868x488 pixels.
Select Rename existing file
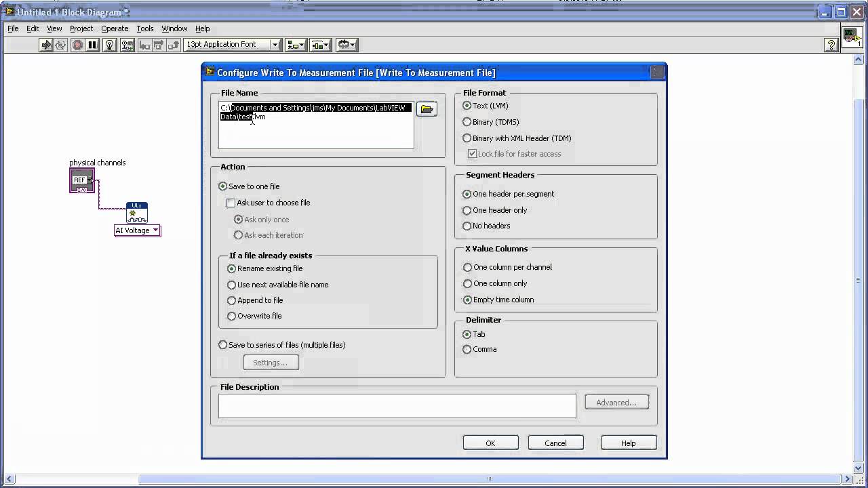pos(265,268)
